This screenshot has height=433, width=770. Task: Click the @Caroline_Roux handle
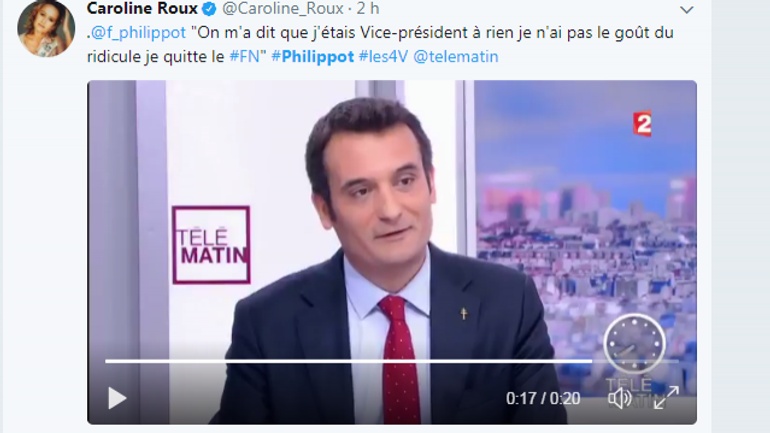tap(283, 8)
